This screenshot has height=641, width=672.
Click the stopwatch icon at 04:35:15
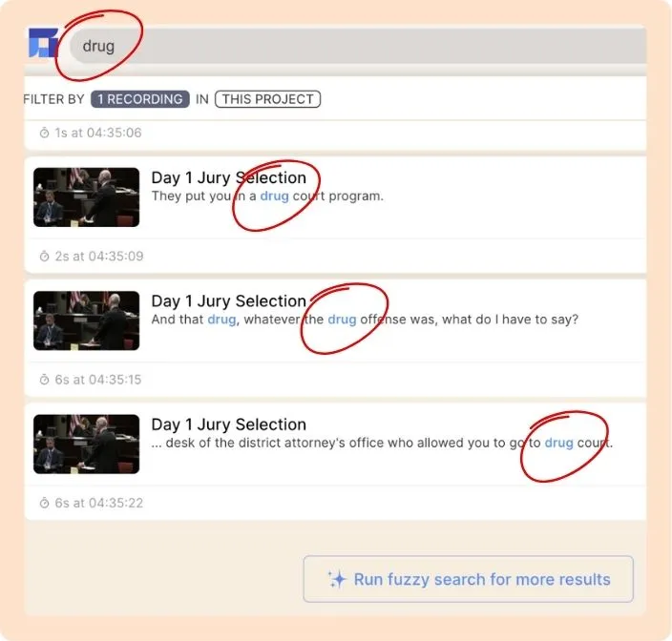(x=44, y=380)
